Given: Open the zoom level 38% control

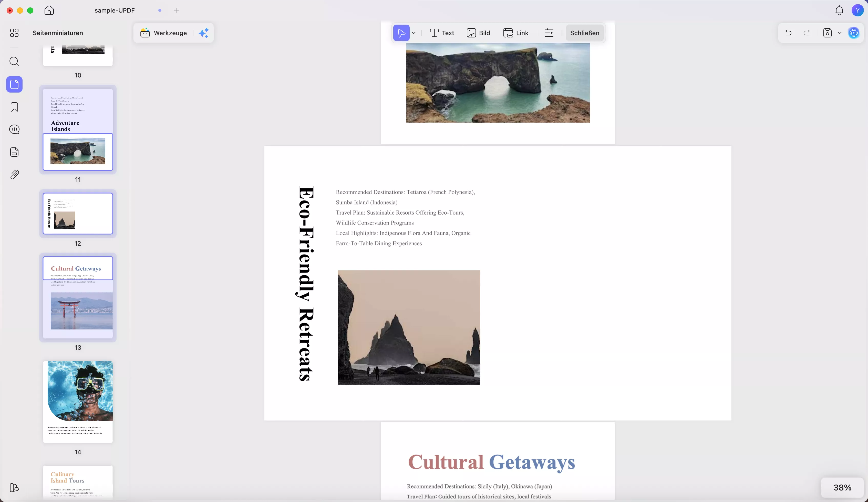Looking at the screenshot, I should pos(842,488).
